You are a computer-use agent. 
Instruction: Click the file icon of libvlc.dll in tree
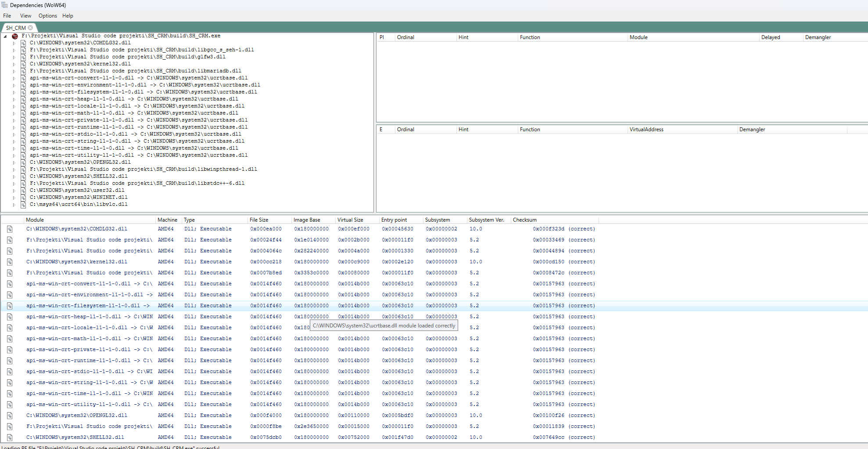pyautogui.click(x=23, y=205)
